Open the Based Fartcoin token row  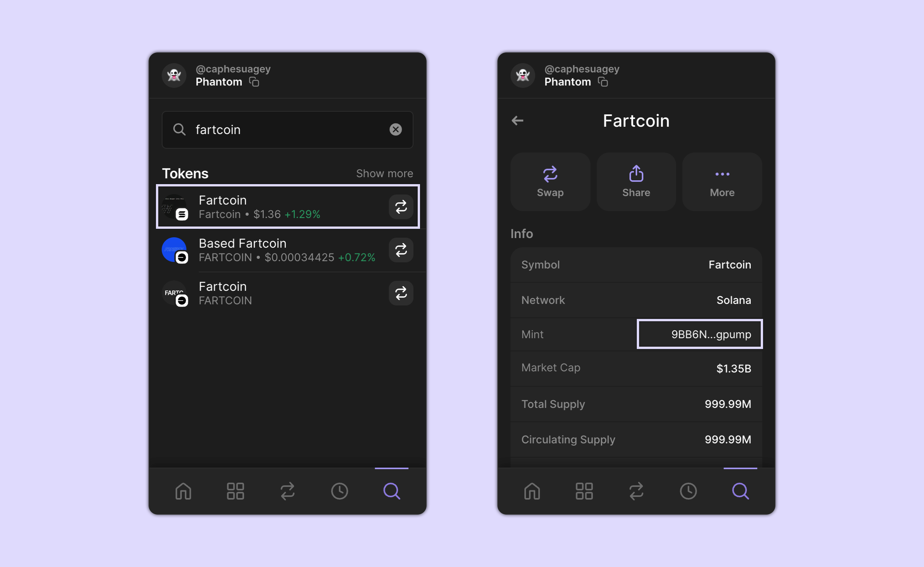pos(288,250)
